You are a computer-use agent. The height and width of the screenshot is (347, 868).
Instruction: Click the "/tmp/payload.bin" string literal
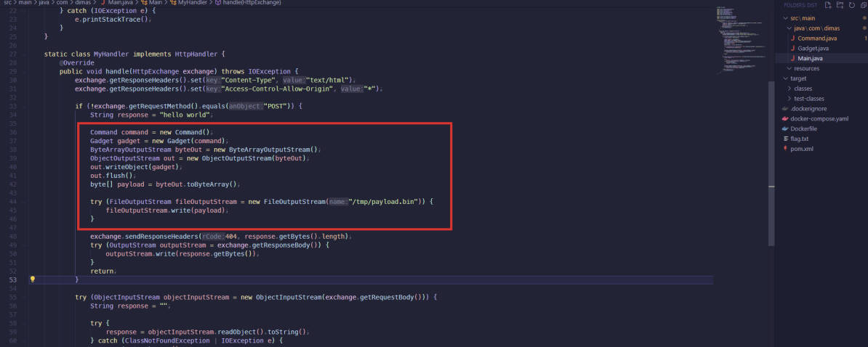[384, 201]
